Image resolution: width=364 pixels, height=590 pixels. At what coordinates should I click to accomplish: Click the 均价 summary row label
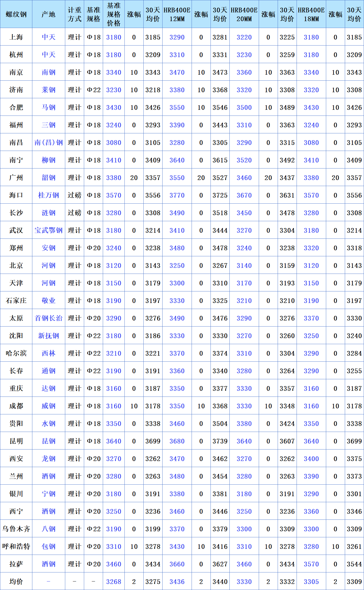tap(16, 581)
